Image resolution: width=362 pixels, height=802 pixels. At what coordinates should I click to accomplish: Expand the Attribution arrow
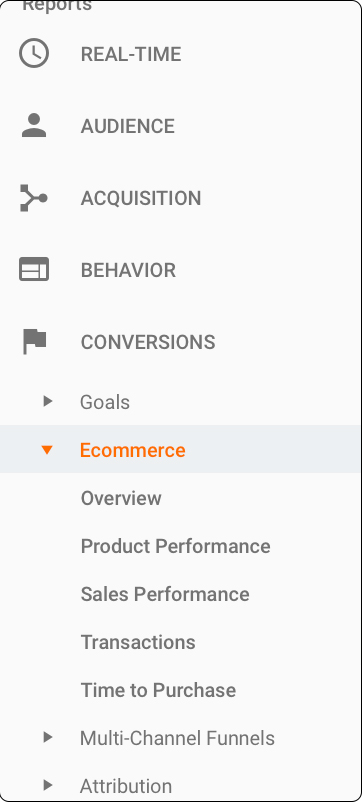(x=48, y=785)
